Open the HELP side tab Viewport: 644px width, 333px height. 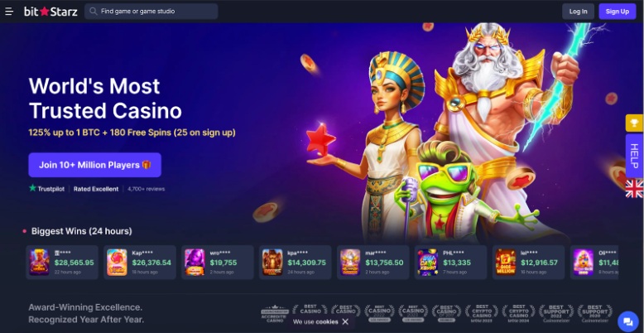click(x=634, y=156)
